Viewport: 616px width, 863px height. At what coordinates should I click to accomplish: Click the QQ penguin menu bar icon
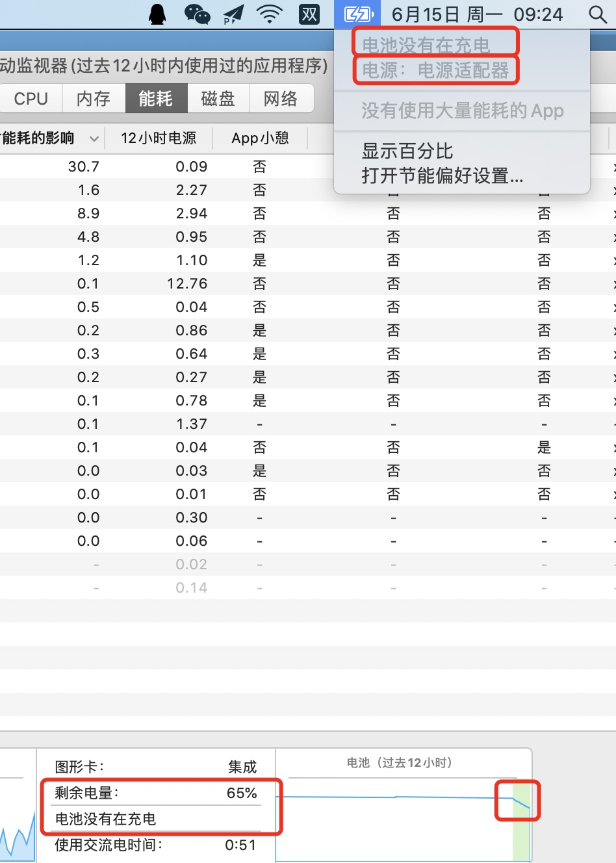pyautogui.click(x=157, y=14)
